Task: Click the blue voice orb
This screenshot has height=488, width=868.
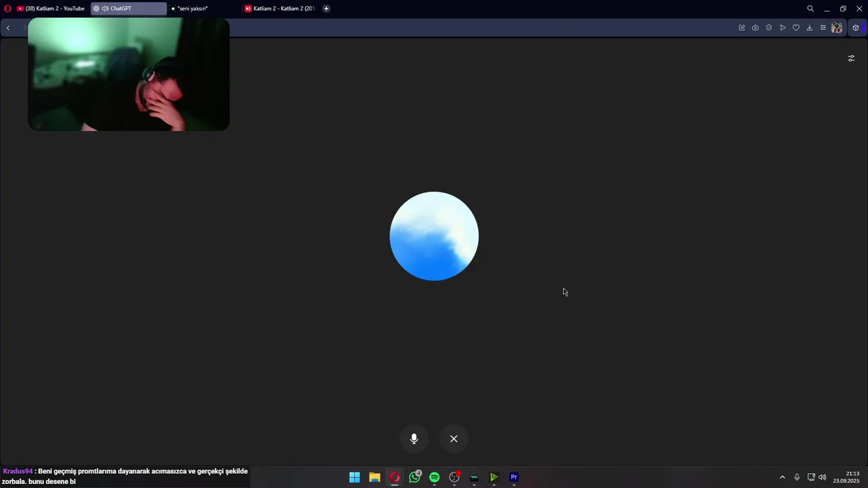Action: coord(434,236)
